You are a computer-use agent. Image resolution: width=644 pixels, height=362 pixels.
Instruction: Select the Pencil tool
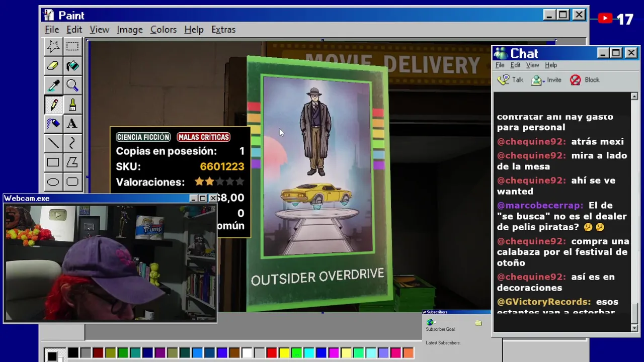coord(53,105)
